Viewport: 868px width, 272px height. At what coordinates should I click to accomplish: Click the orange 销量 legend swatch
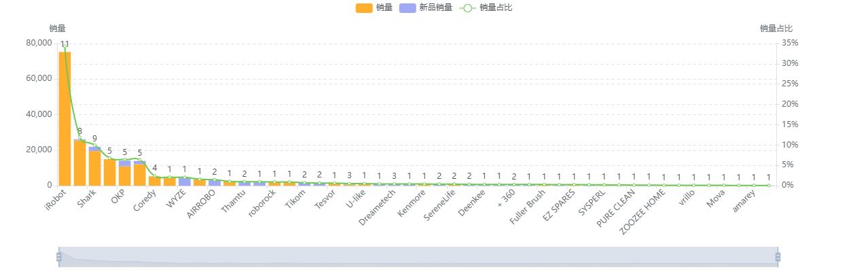pyautogui.click(x=364, y=8)
